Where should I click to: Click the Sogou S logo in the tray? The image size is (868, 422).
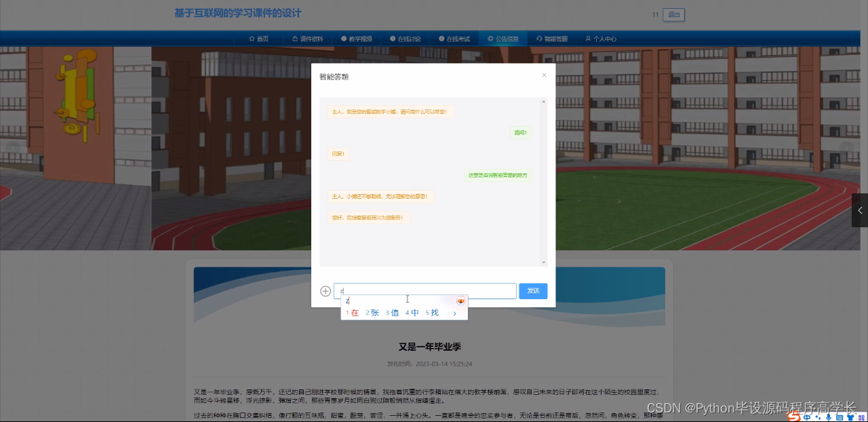pyautogui.click(x=793, y=415)
